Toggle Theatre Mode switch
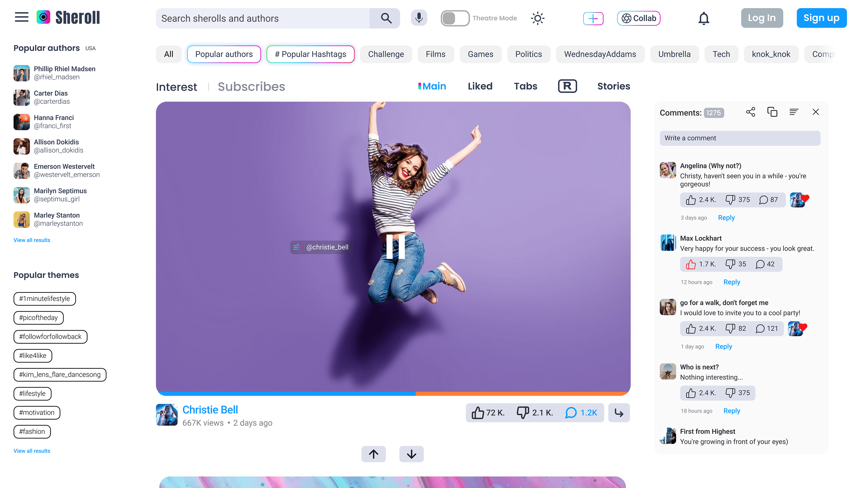The width and height of the screenshot is (868, 488). tap(455, 18)
